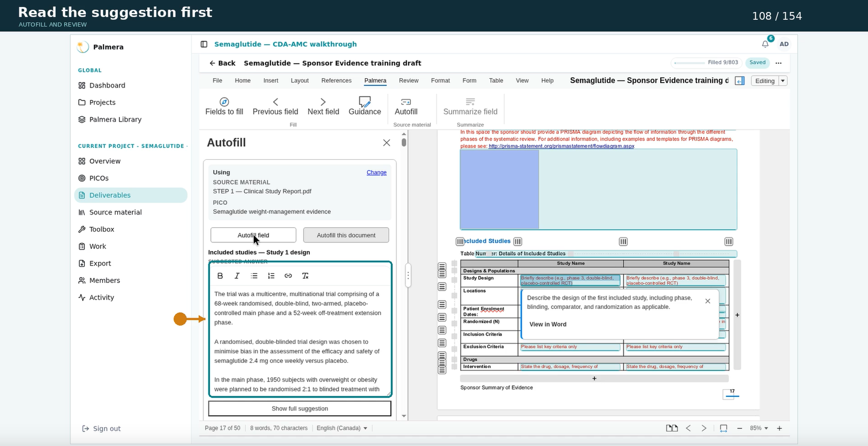Select the Palmera ribbon tab
868x446 pixels.
[375, 80]
